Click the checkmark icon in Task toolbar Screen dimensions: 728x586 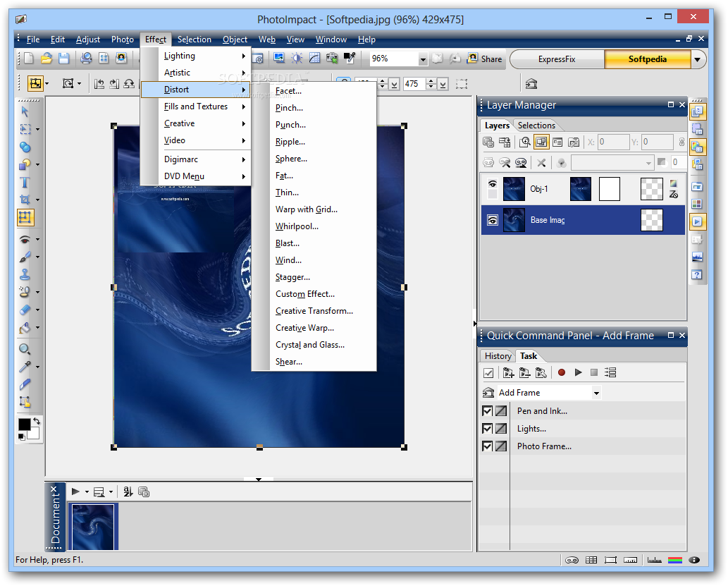pyautogui.click(x=488, y=372)
